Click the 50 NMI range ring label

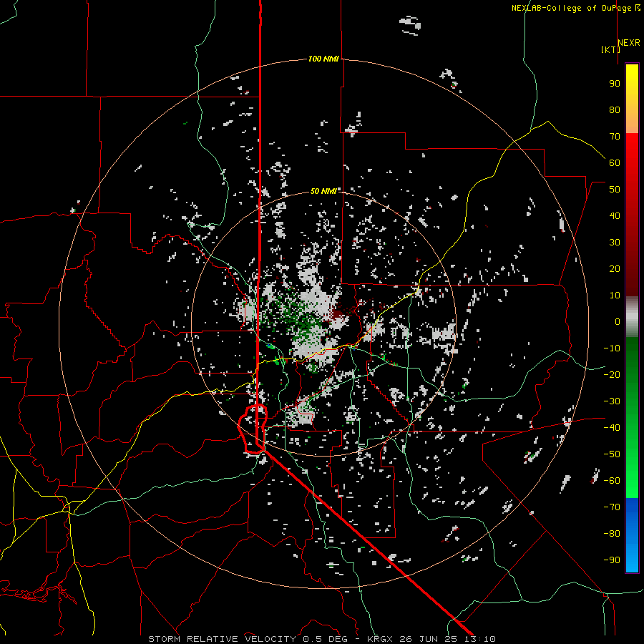point(323,191)
